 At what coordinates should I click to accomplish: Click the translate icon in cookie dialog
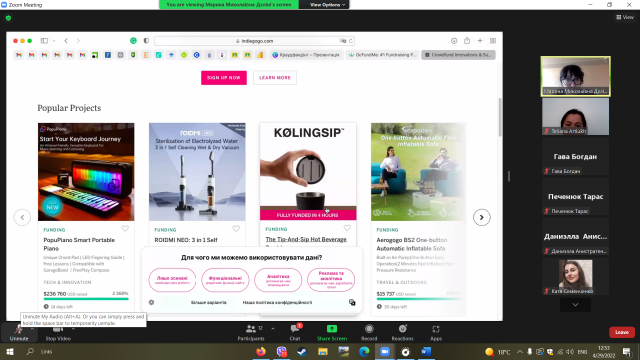[x=352, y=302]
